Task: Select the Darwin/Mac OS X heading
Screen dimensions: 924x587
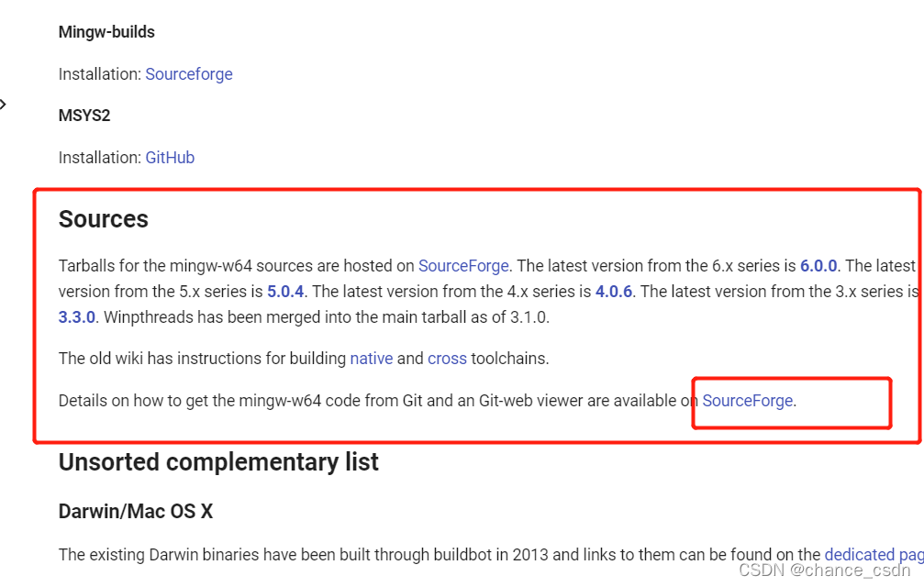Action: [x=136, y=511]
